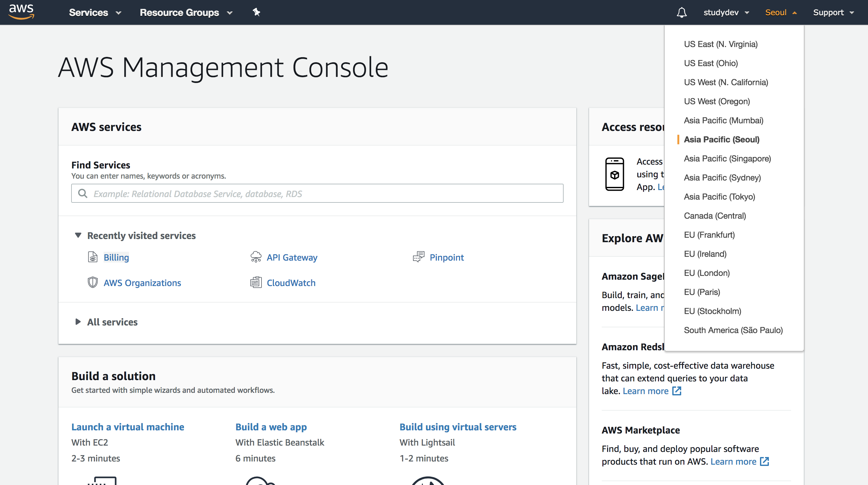Open the API Gateway link

[292, 257]
